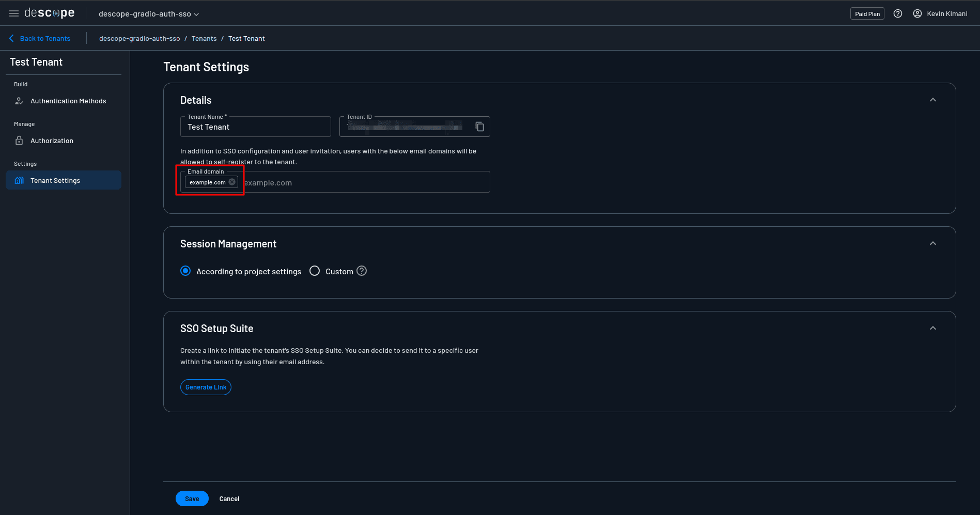980x515 pixels.
Task: Remove the example.com email domain chip
Action: [x=231, y=182]
